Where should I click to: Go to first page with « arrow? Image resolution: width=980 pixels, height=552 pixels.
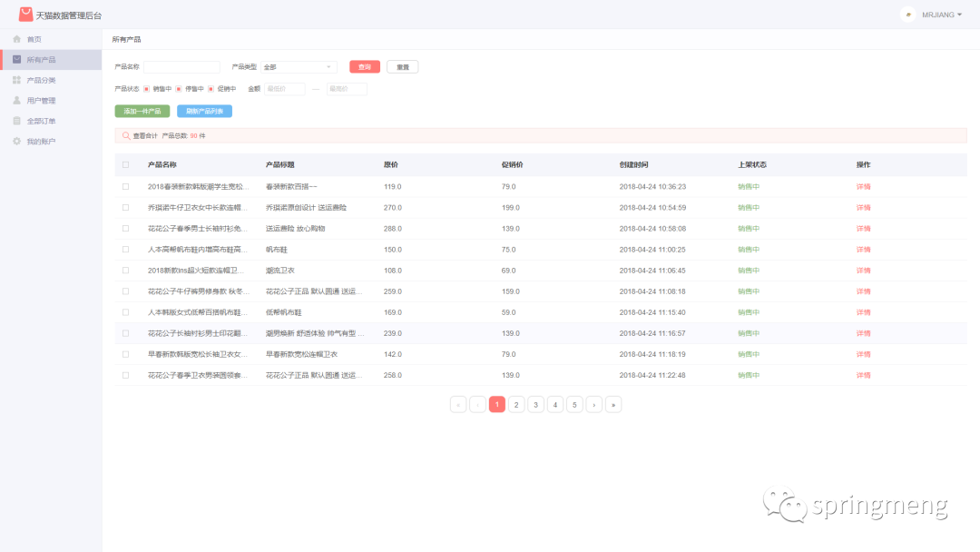(458, 404)
